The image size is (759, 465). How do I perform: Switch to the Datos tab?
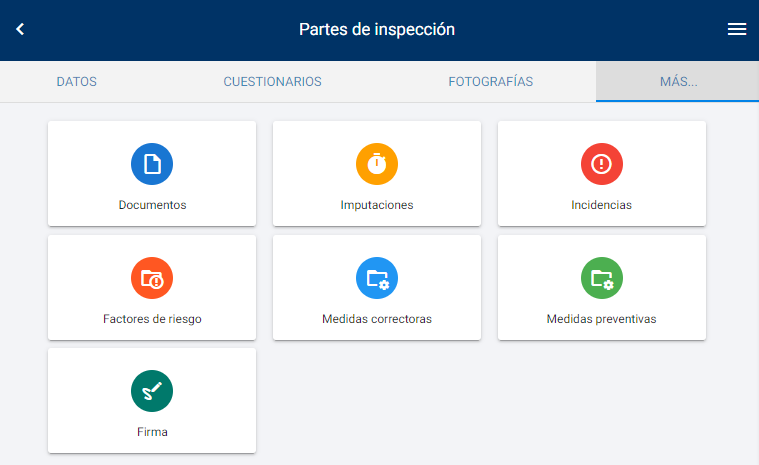76,82
